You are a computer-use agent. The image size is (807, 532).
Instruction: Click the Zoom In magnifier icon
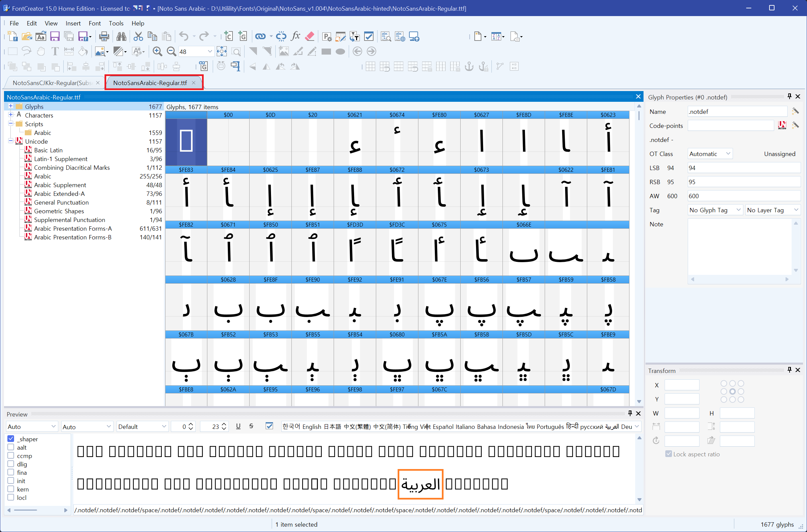pyautogui.click(x=157, y=52)
